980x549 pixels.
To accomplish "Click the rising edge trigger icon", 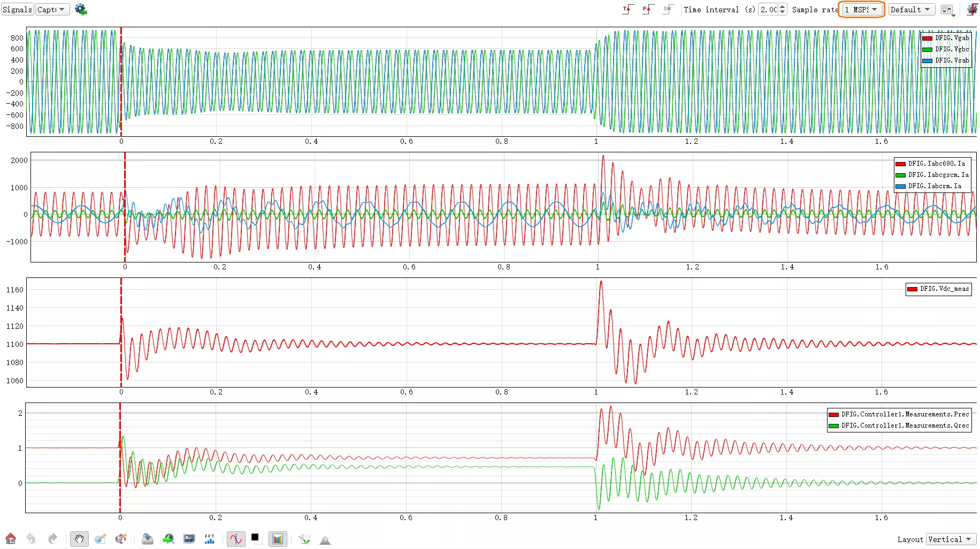I will click(x=627, y=10).
